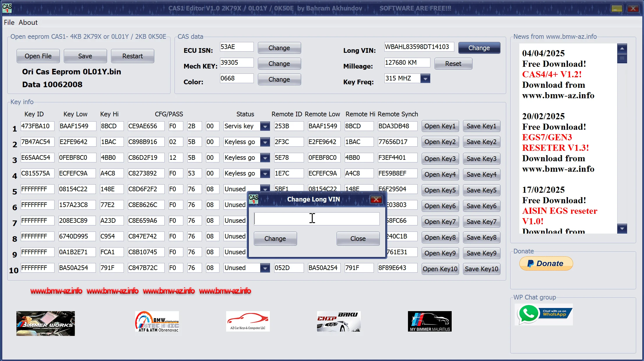Viewport: 644px width, 361px height.
Task: Click the Restart button
Action: point(133,56)
